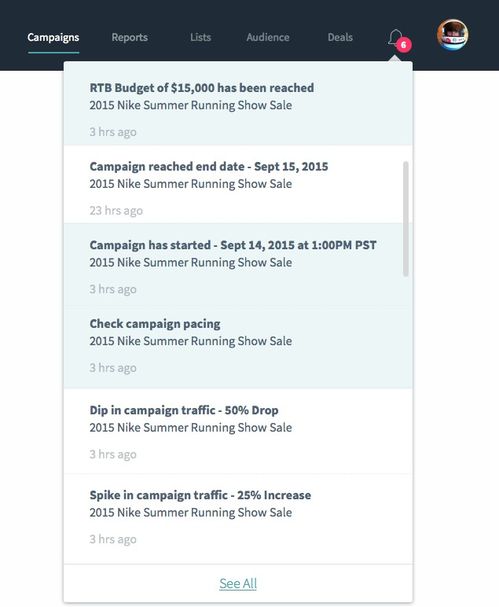
Task: Click the notification list scrollbar thumb
Action: pos(406,219)
